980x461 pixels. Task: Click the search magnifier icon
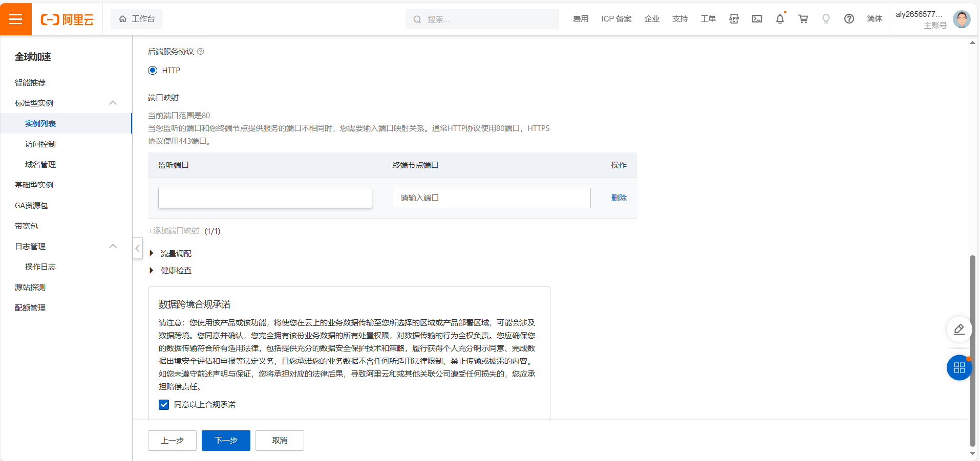click(x=417, y=19)
